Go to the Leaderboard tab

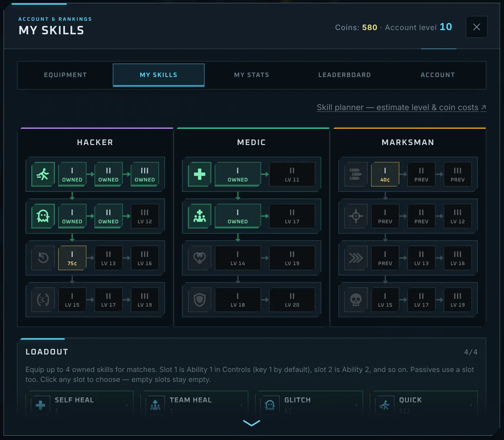[345, 75]
